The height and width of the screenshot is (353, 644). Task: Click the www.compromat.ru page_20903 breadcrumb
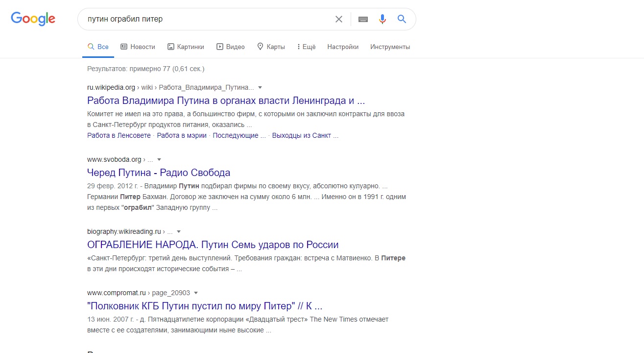(139, 293)
